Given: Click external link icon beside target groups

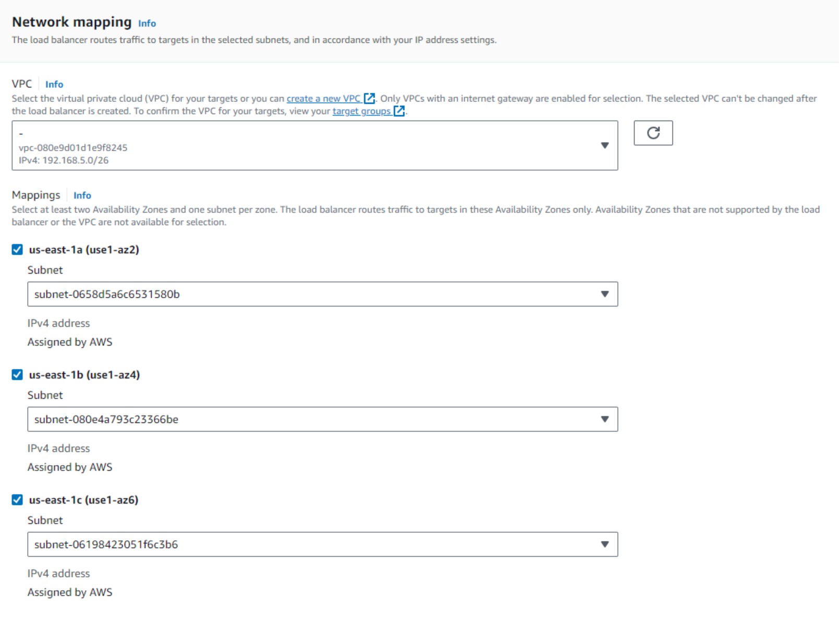Looking at the screenshot, I should click(x=399, y=111).
